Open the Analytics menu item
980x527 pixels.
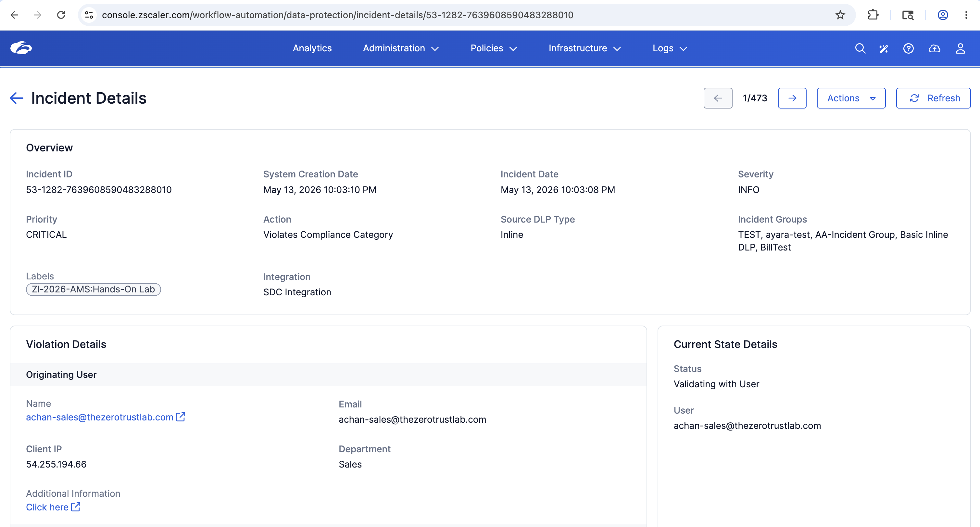click(312, 48)
